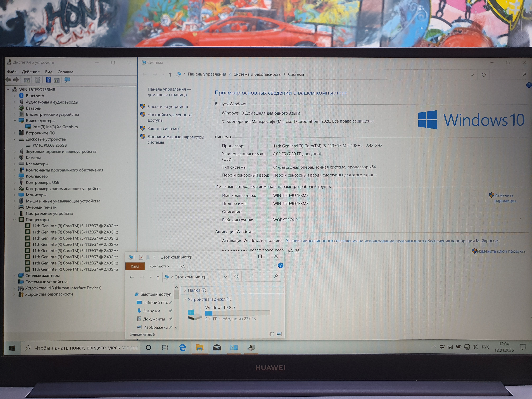This screenshot has width=532, height=399.
Task: Click the Scan for hardware changes toolbar icon
Action: coord(67,80)
